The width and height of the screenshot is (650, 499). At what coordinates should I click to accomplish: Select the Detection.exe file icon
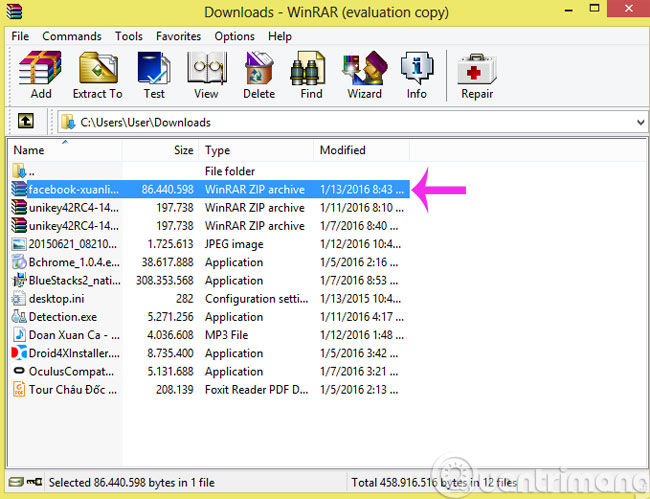[19, 317]
